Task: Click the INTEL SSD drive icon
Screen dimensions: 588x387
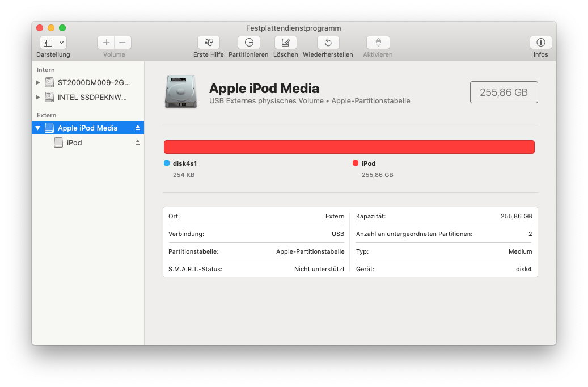Action: [x=49, y=97]
